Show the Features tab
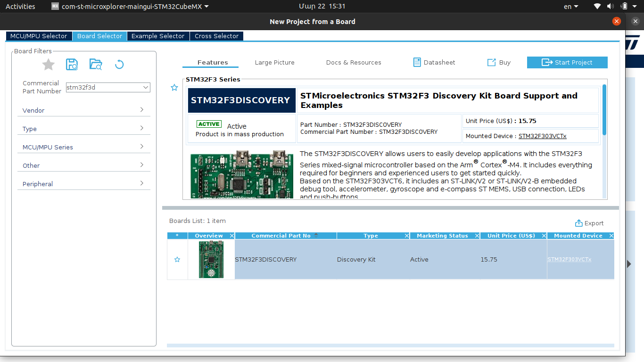Screen dimensions: 644x362 213,62
